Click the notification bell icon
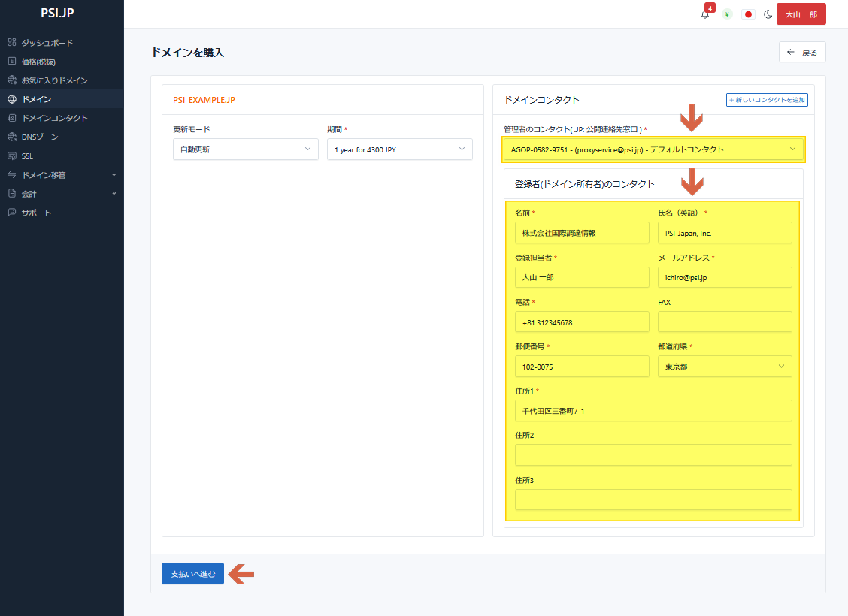Image resolution: width=848 pixels, height=616 pixels. point(705,14)
